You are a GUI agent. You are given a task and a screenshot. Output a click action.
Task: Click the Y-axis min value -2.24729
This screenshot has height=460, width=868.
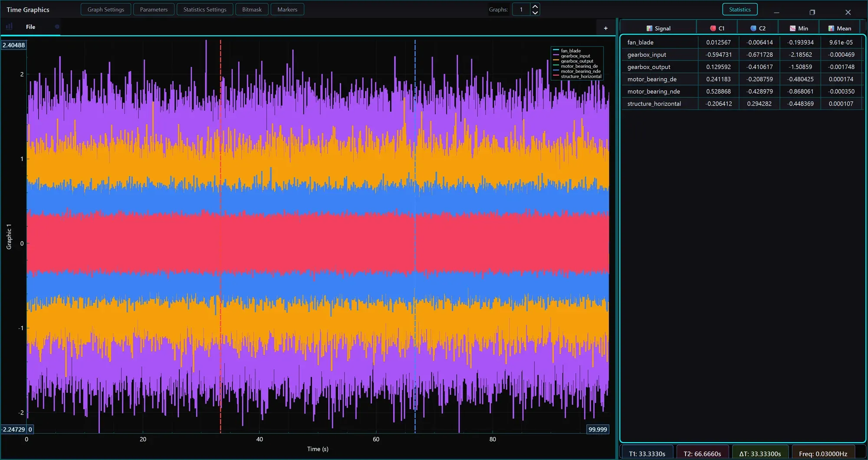coord(13,429)
